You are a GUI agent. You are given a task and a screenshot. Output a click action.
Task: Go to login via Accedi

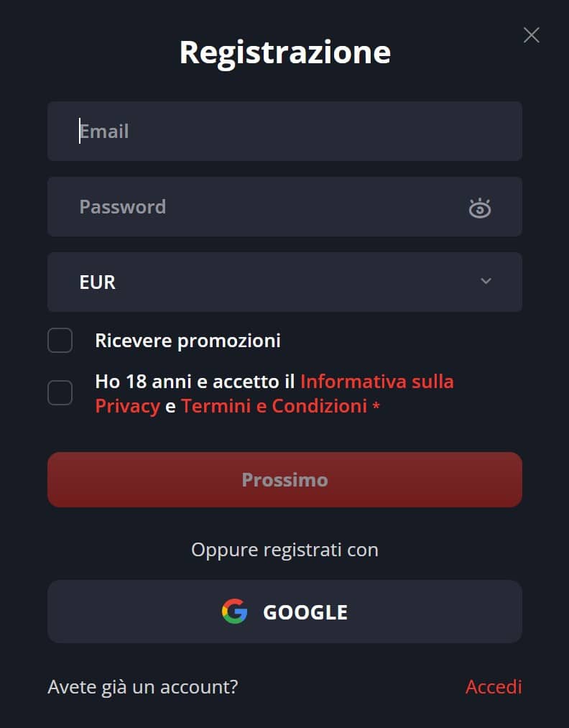coord(494,687)
